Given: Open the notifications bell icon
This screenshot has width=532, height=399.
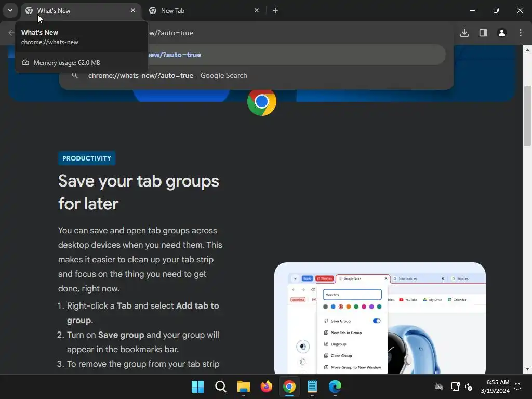Looking at the screenshot, I should [518, 387].
